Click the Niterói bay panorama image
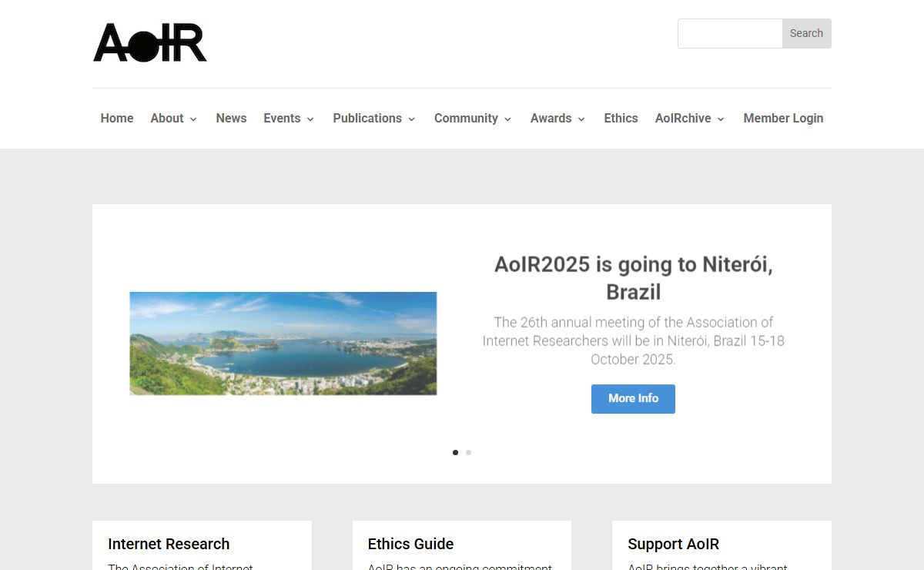Image resolution: width=924 pixels, height=570 pixels. click(x=283, y=344)
